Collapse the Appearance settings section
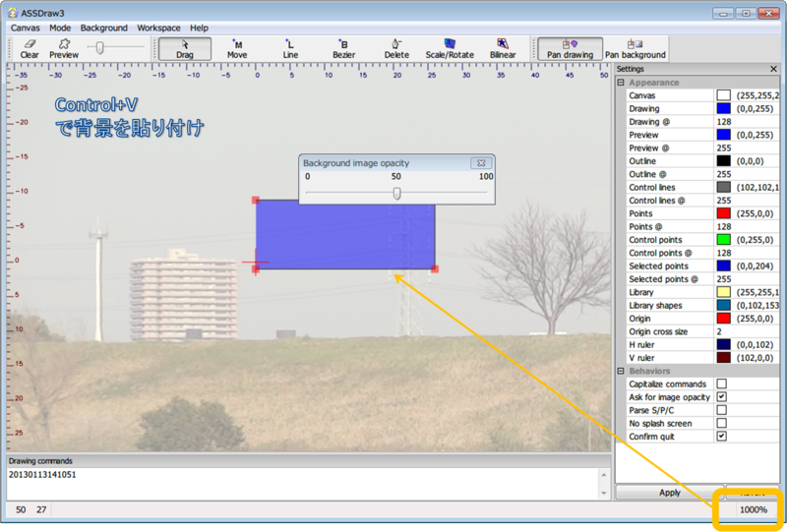The width and height of the screenshot is (787, 532). pyautogui.click(x=621, y=83)
